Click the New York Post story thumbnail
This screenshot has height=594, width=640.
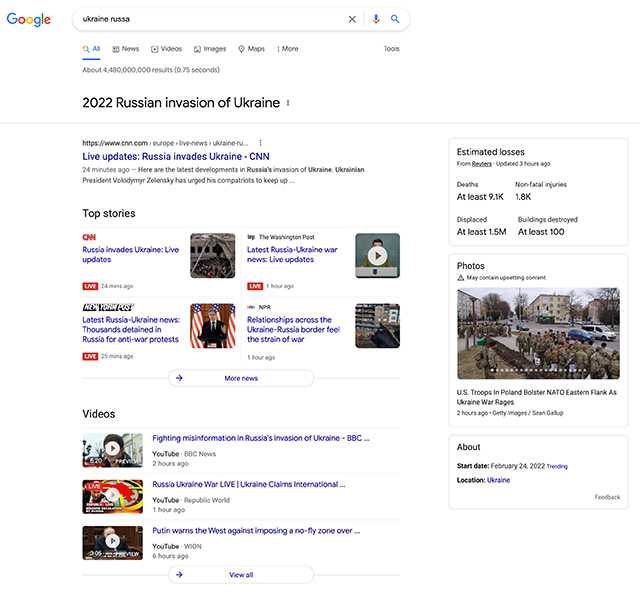point(213,326)
